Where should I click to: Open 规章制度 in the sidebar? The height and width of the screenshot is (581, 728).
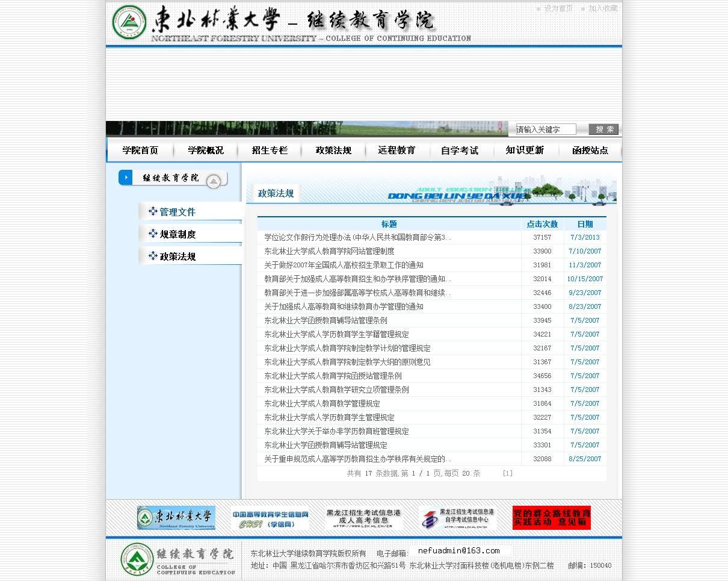177,234
